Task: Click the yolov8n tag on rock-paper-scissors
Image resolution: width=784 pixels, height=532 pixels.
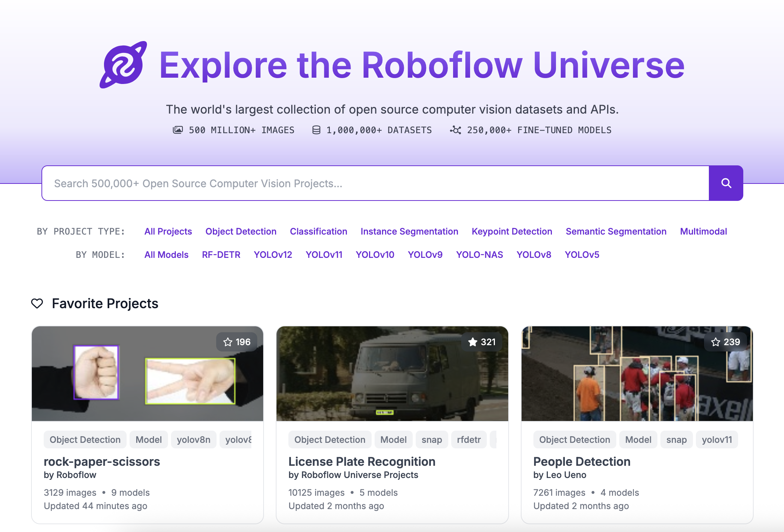Action: coord(193,440)
